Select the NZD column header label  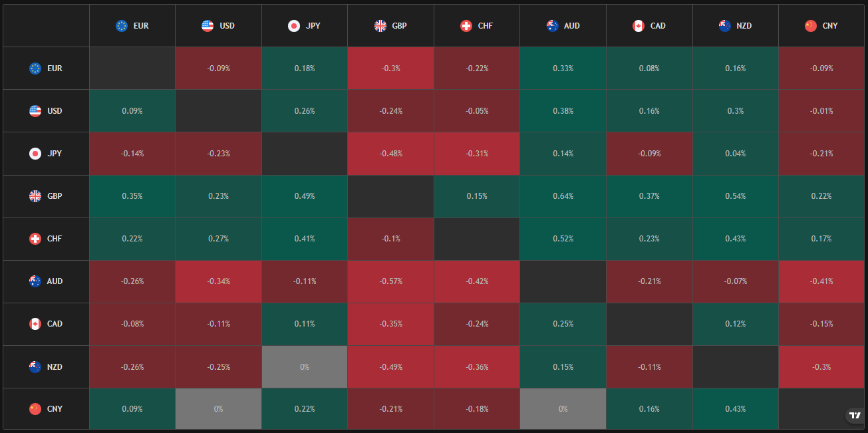tap(745, 26)
